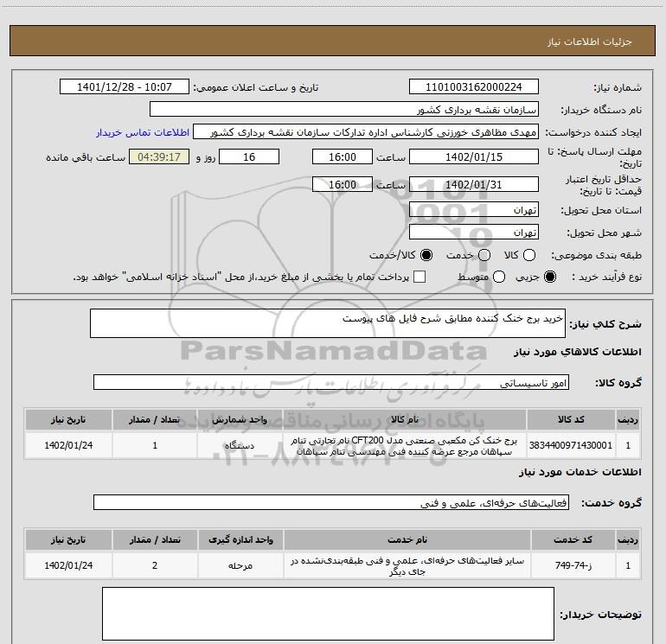Image resolution: width=666 pixels, height=644 pixels.
Task: Select the خدمت radio button
Action: click(x=484, y=255)
